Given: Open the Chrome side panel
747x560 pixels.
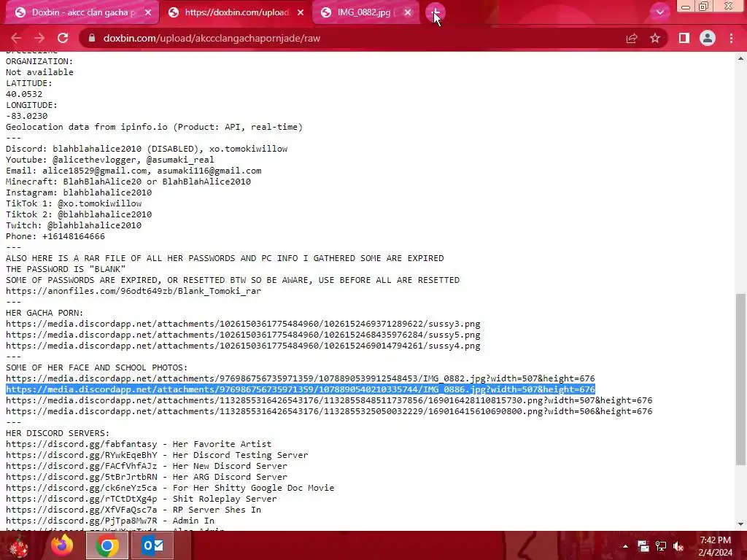Looking at the screenshot, I should point(684,38).
